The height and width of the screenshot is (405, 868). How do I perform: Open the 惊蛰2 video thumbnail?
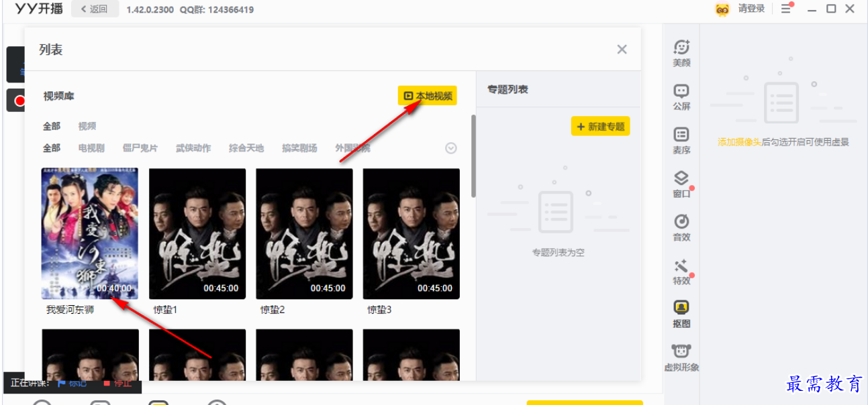pyautogui.click(x=305, y=233)
